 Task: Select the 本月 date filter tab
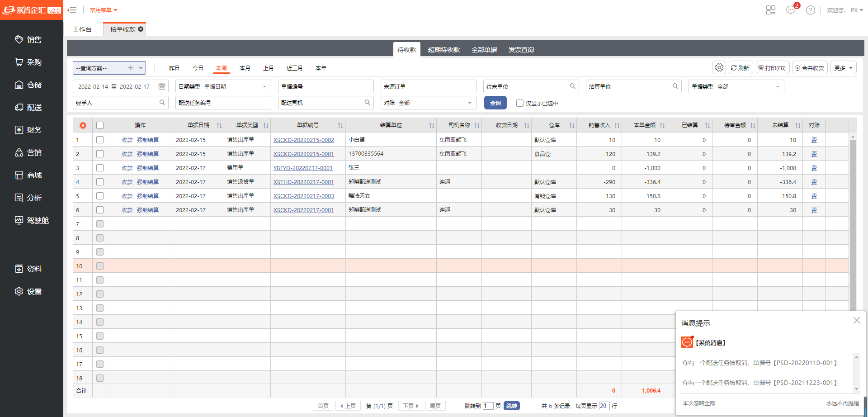245,68
